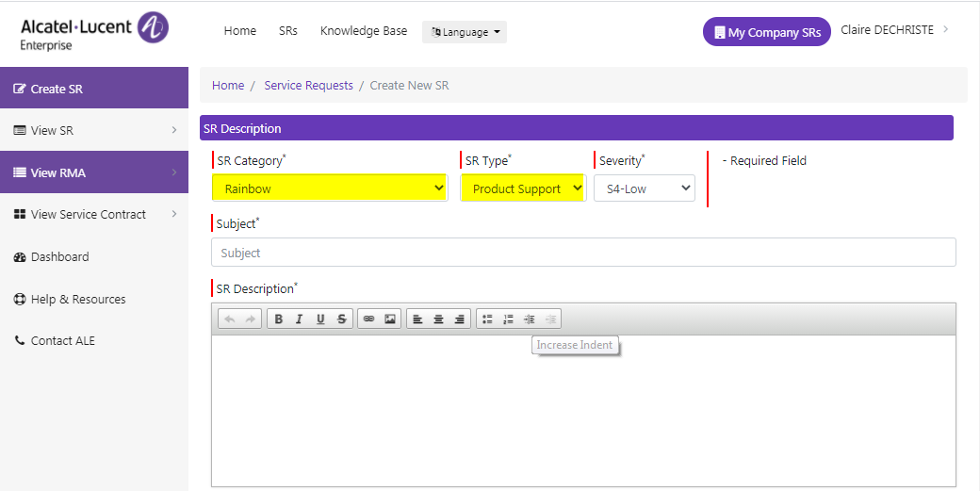Insert a link using the link icon

pyautogui.click(x=368, y=319)
